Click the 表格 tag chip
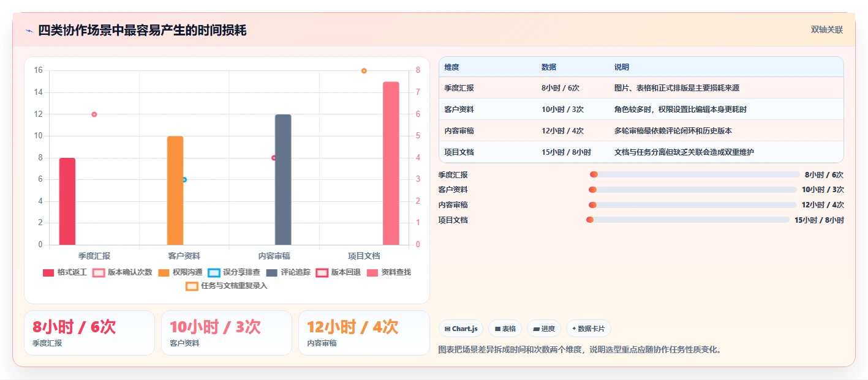The image size is (868, 380). 505,329
